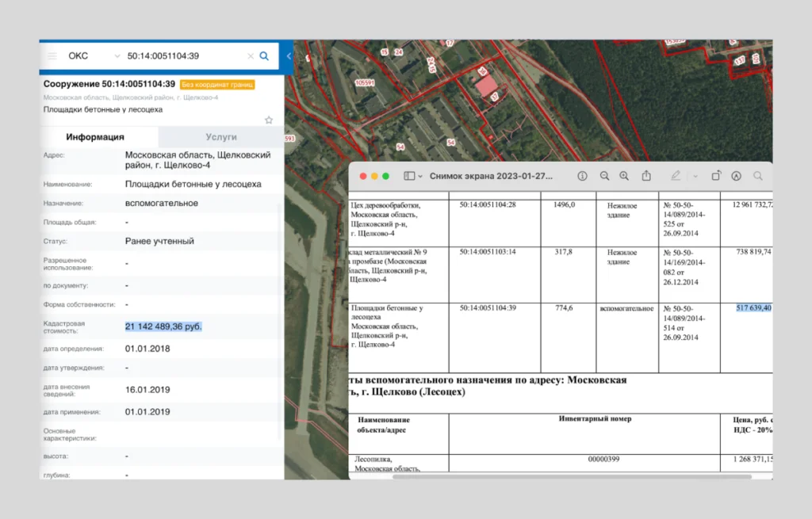Click the blue search magnifier icon
Viewport: 812px width, 519px height.
tap(264, 56)
